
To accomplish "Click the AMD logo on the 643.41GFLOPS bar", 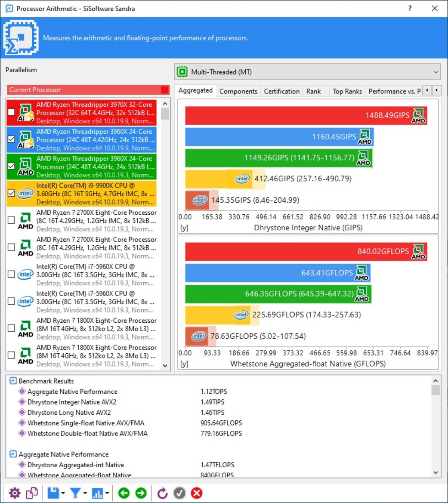I will coord(361,273).
